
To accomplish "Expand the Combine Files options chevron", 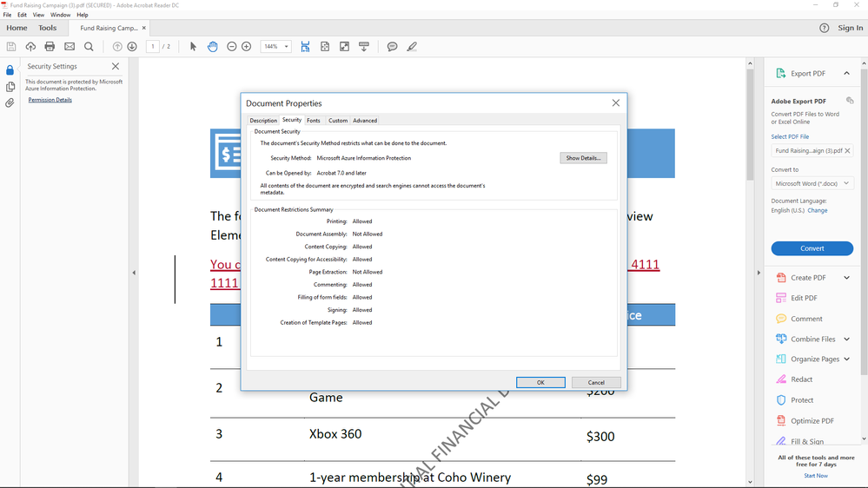I will pos(846,340).
